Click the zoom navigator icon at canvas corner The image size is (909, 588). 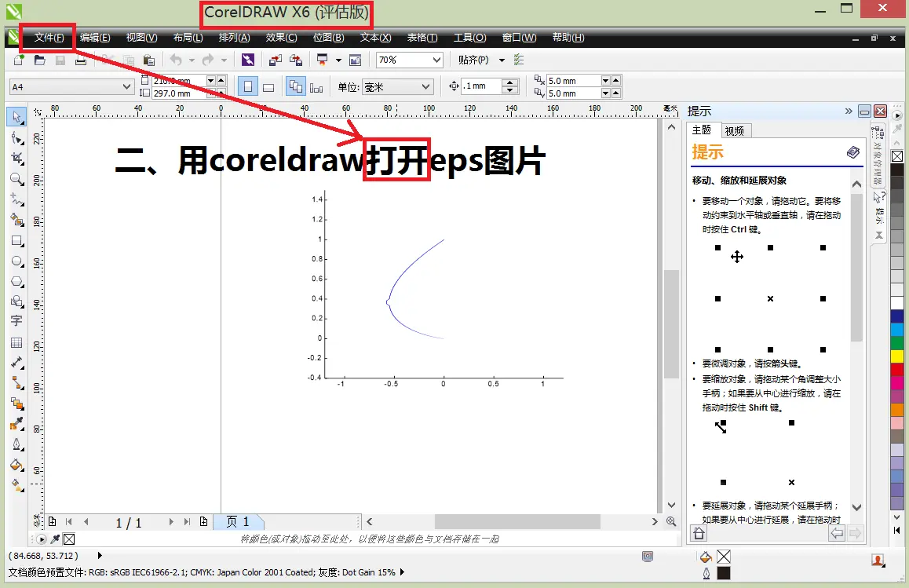click(x=671, y=521)
